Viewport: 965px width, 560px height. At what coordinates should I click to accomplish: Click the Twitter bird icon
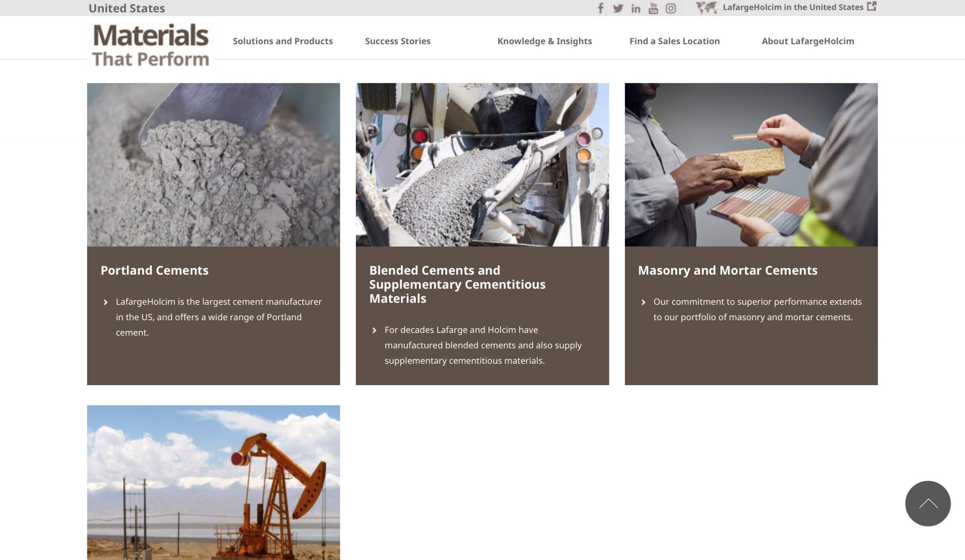click(618, 8)
